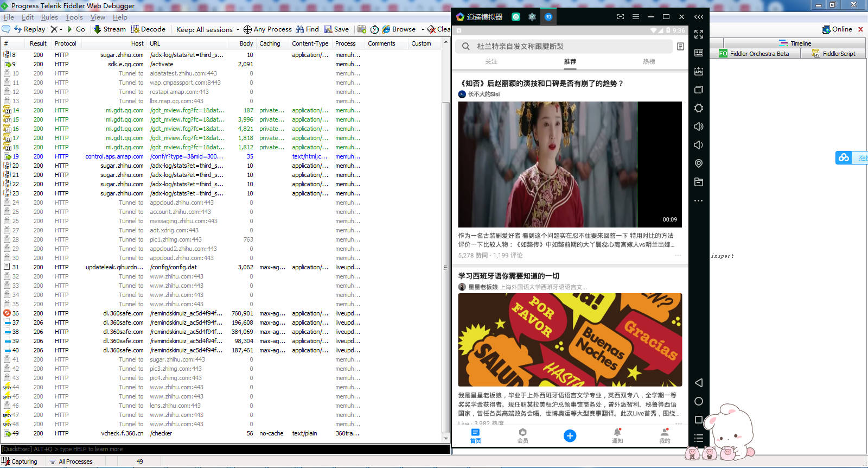Toggle Stream mode in Fiddler toolbar
Screen dimensions: 868x468
[110, 29]
